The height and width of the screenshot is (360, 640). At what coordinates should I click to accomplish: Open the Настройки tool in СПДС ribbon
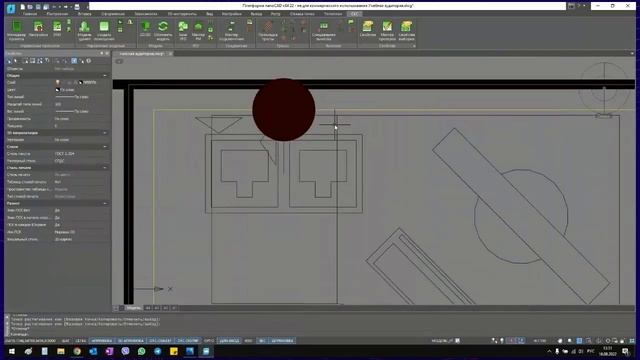[38, 29]
